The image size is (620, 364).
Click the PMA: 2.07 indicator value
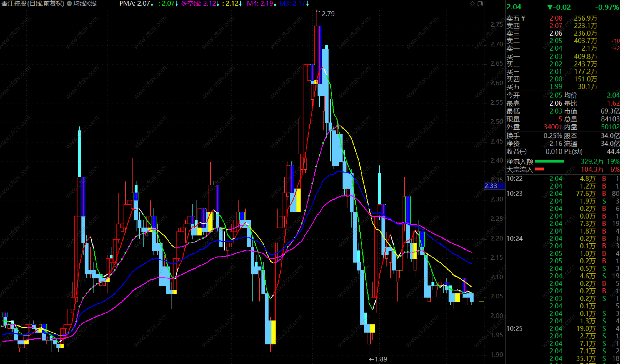pos(135,4)
